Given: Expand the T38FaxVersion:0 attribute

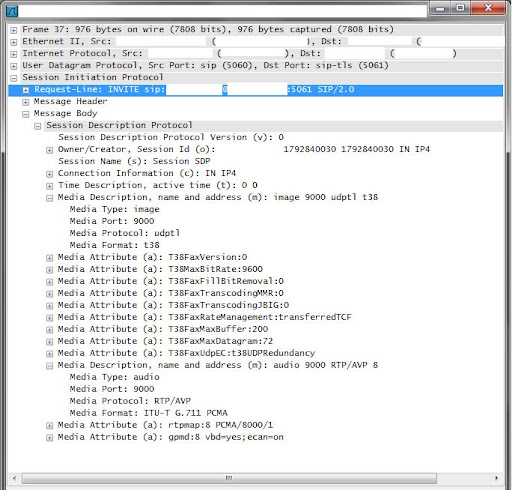Looking at the screenshot, I should click(x=49, y=258).
